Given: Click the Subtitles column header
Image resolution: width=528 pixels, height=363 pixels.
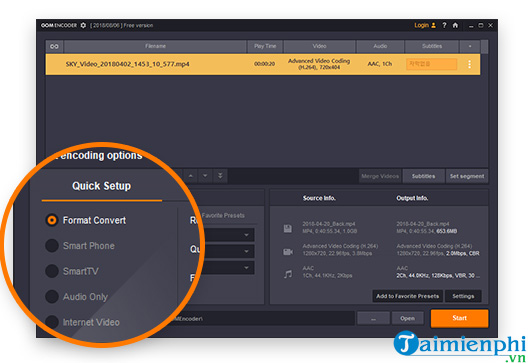Looking at the screenshot, I should [432, 46].
